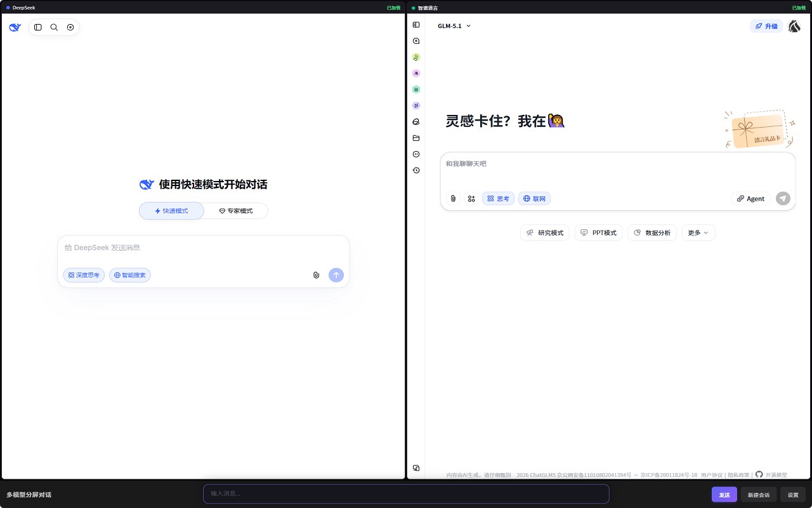Open the tools grid icon beside paperclip
The image size is (812, 508).
pos(471,199)
